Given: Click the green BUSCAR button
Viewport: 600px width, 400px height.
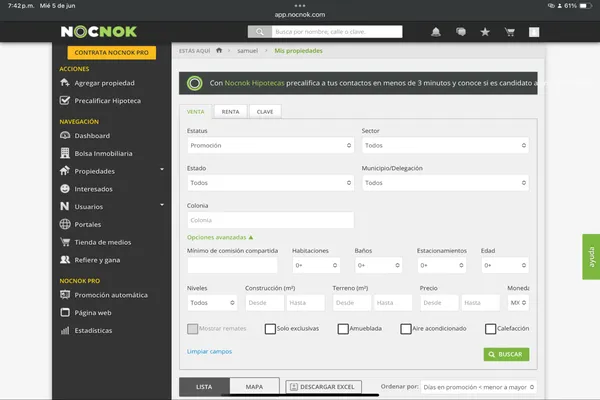Looking at the screenshot, I should 506,354.
